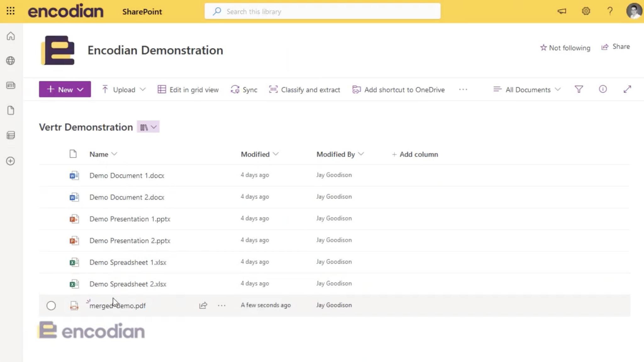Click the Excel icon of Demo Spreadsheet 2.xlsx
Image resolution: width=644 pixels, height=362 pixels.
point(74,284)
